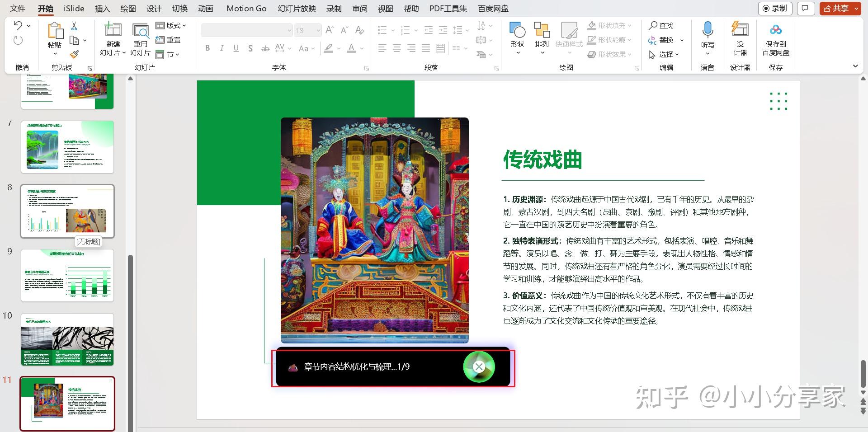Collapse the ribbon with the chevron
Screen dimensions: 868x432
(855, 66)
